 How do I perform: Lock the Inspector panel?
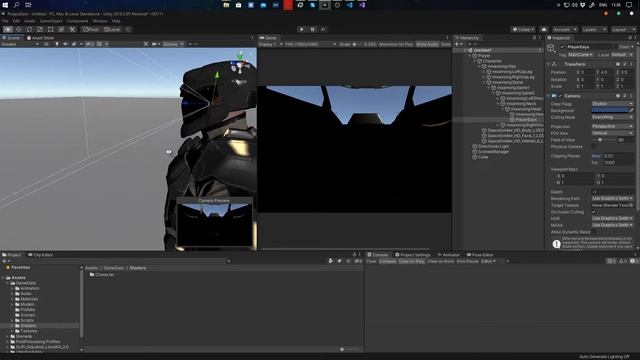coord(630,38)
